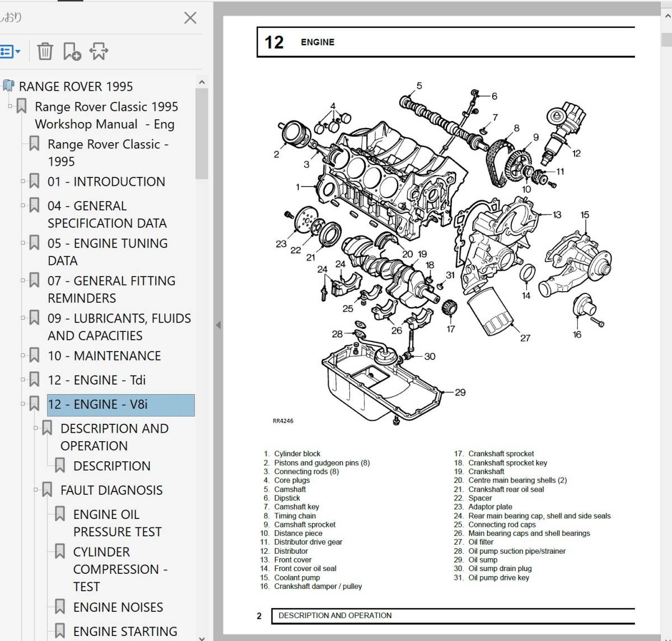This screenshot has width=672, height=641.
Task: Select highlighted 12 - ENGINE - V8i bookmark
Action: click(x=121, y=405)
